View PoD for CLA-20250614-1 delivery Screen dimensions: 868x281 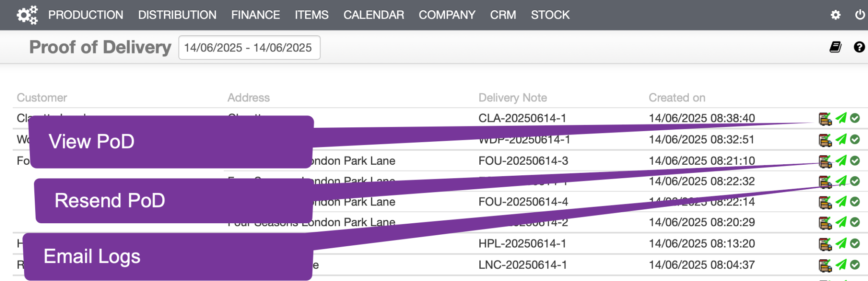[x=825, y=118]
